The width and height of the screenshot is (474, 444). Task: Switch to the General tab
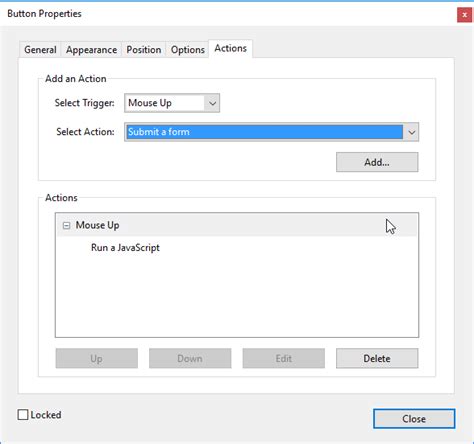tap(40, 50)
